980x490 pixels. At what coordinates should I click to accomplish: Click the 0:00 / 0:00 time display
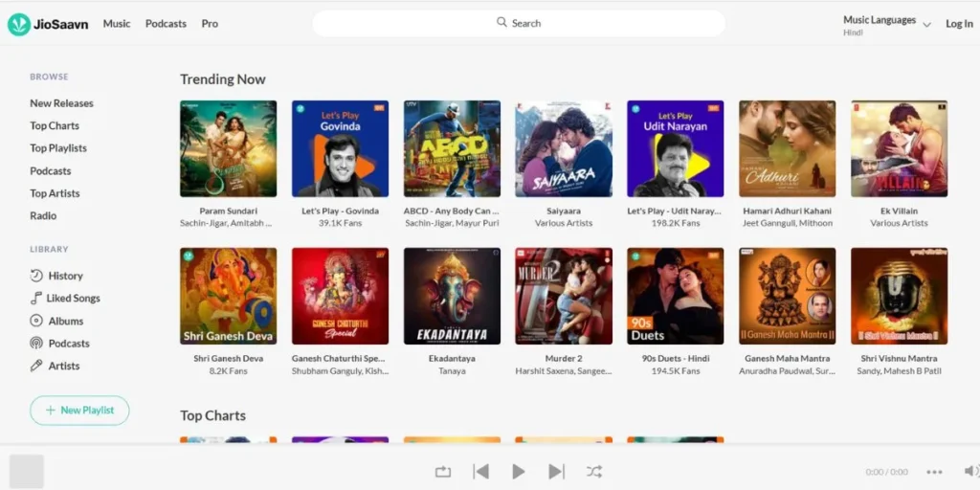(886, 472)
